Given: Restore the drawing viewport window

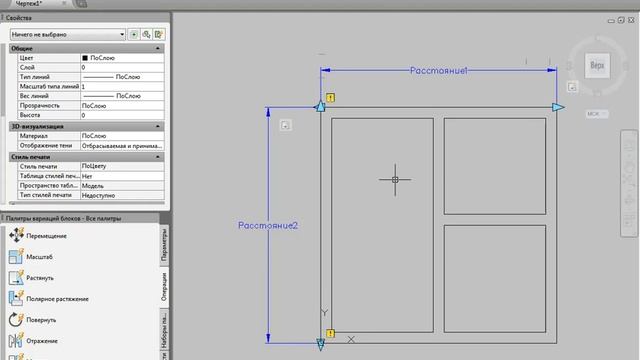Looking at the screenshot, I should point(621,20).
